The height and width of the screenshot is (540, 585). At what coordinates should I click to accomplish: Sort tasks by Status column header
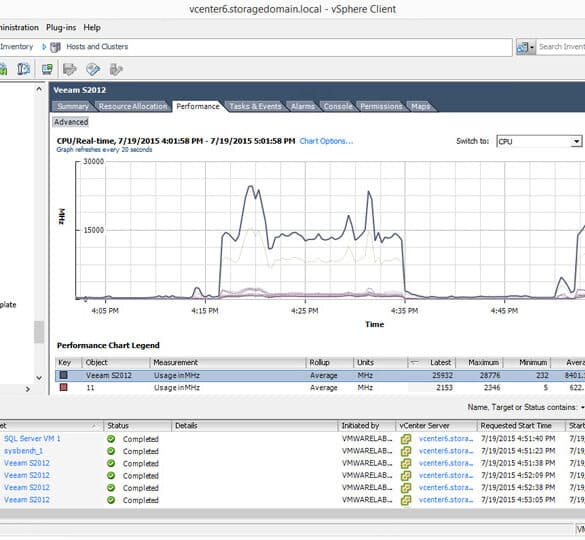(x=137, y=426)
